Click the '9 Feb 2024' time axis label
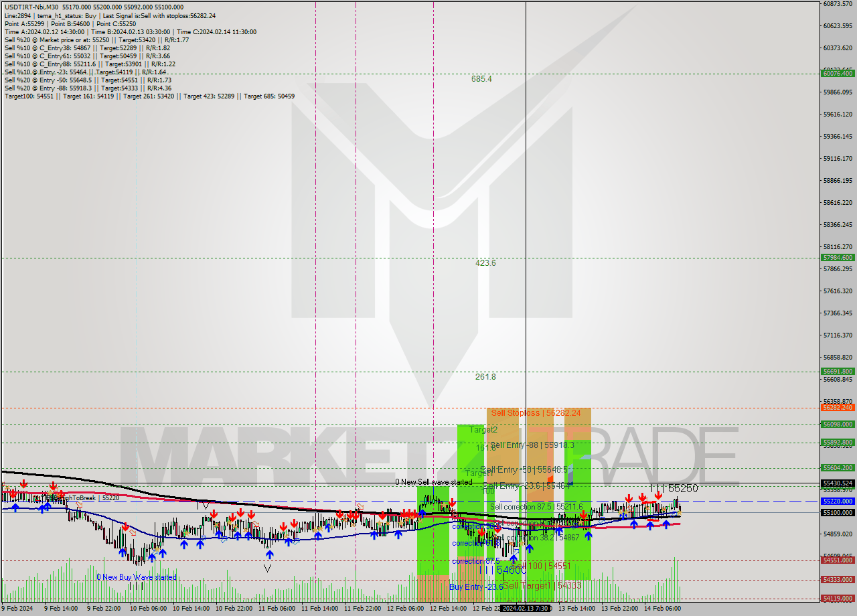 pyautogui.click(x=17, y=609)
